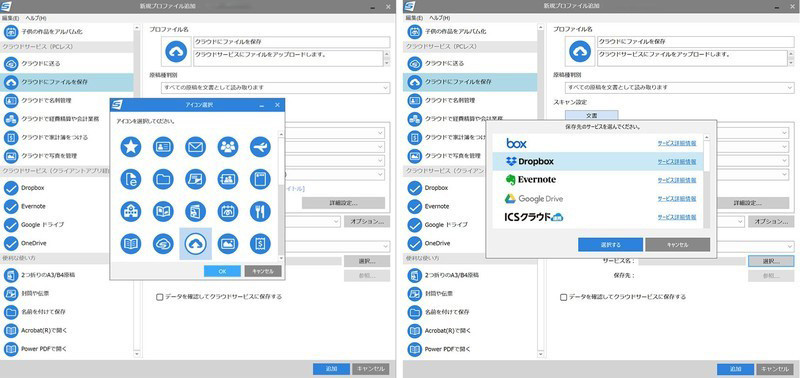
Task: Select Evernote row in the service list
Action: coord(597,180)
